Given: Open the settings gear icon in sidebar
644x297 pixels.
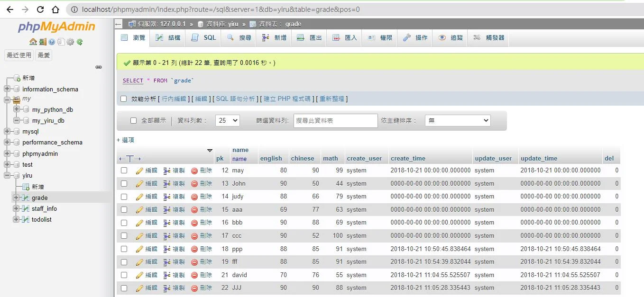Looking at the screenshot, I should pos(70,42).
